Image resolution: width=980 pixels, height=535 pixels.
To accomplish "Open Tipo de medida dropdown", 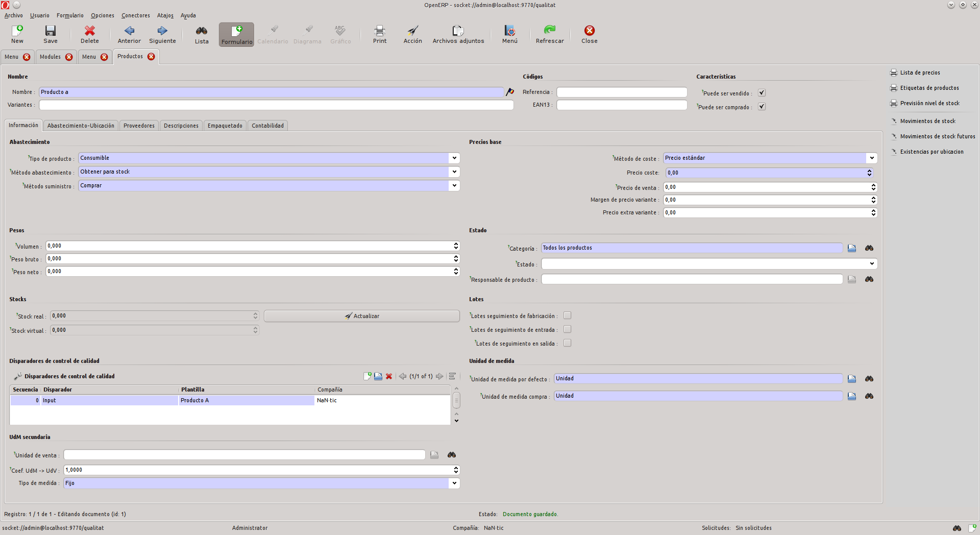I will click(454, 483).
